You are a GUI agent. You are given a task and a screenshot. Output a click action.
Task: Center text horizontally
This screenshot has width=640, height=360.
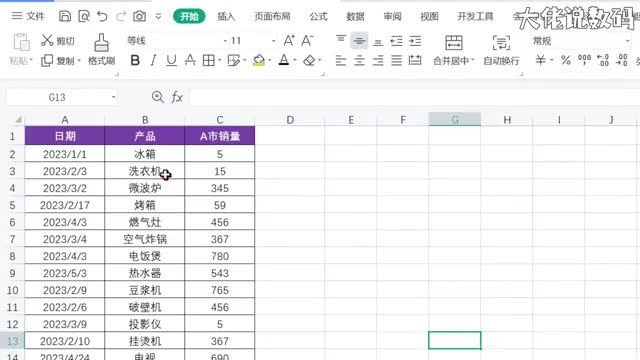359,61
